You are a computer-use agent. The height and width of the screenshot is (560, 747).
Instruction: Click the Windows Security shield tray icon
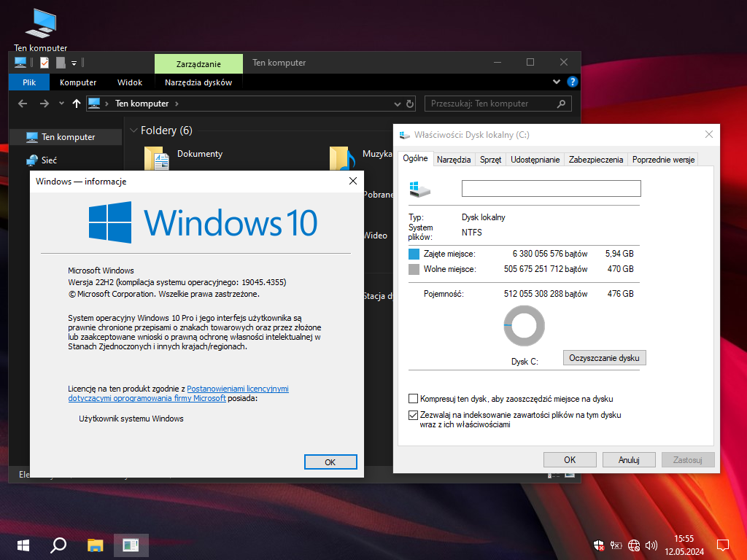598,545
